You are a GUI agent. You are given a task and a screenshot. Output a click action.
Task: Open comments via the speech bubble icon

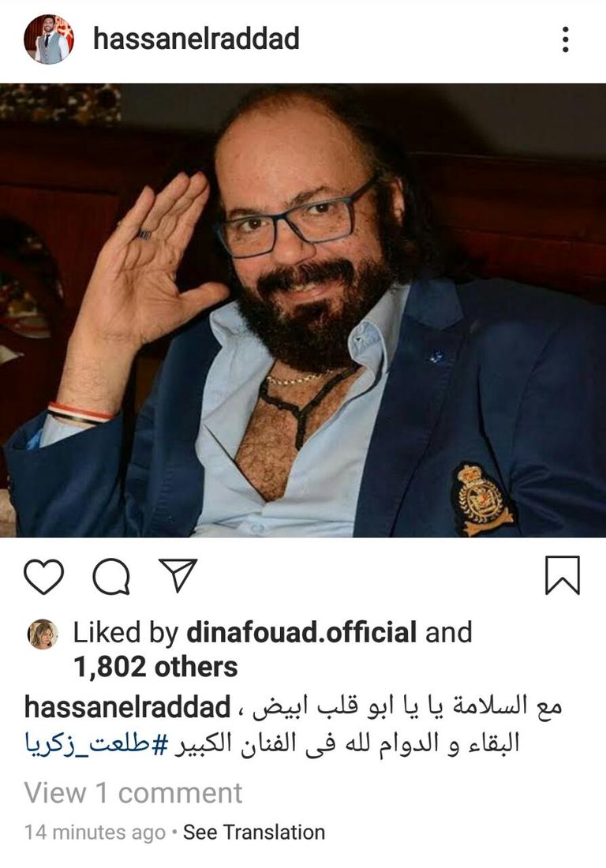[111, 577]
